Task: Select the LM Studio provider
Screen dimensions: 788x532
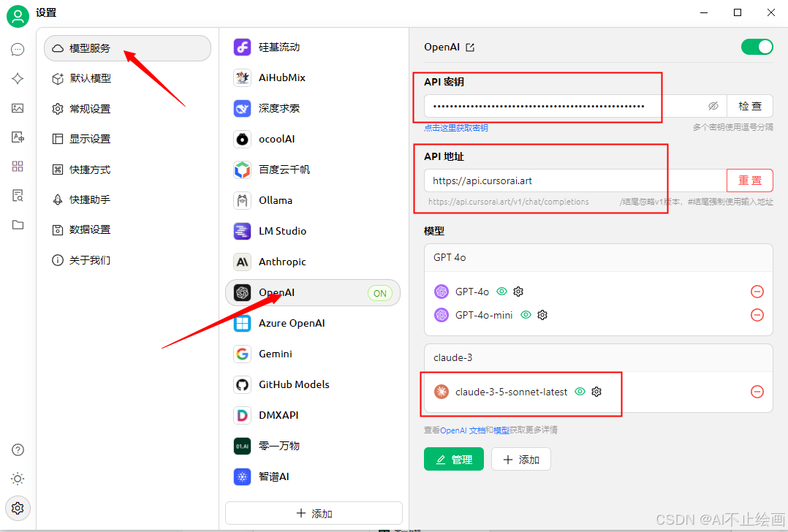Action: coord(313,231)
